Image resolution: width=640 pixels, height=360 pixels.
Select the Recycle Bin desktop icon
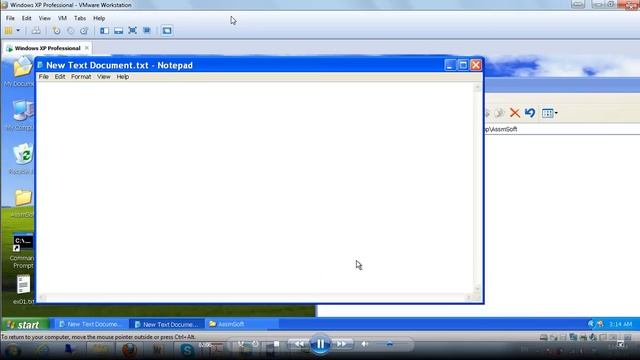click(21, 159)
